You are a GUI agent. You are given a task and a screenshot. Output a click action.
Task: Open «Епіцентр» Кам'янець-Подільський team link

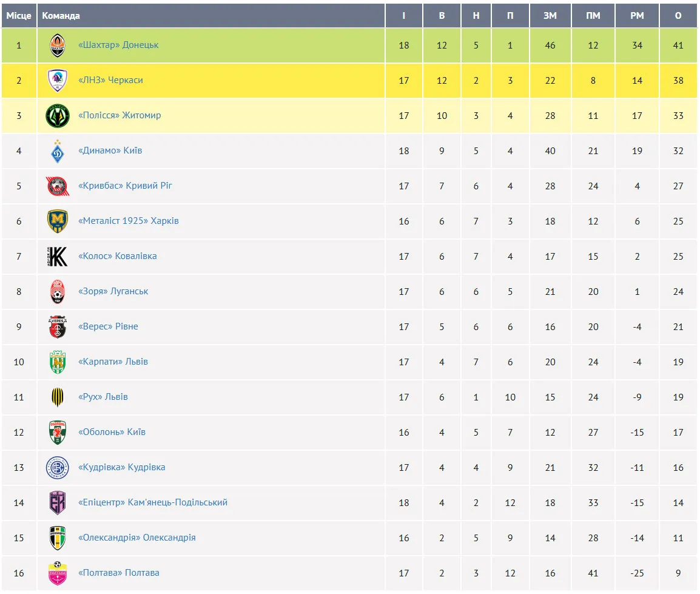click(153, 502)
